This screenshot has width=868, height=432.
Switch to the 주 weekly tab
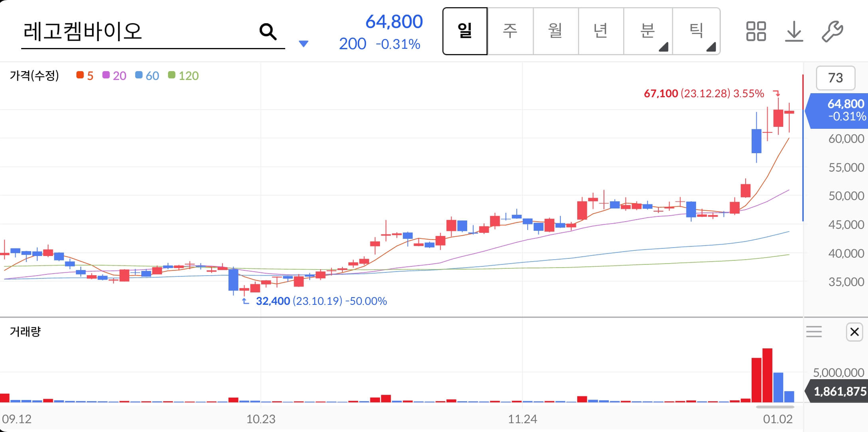(510, 31)
